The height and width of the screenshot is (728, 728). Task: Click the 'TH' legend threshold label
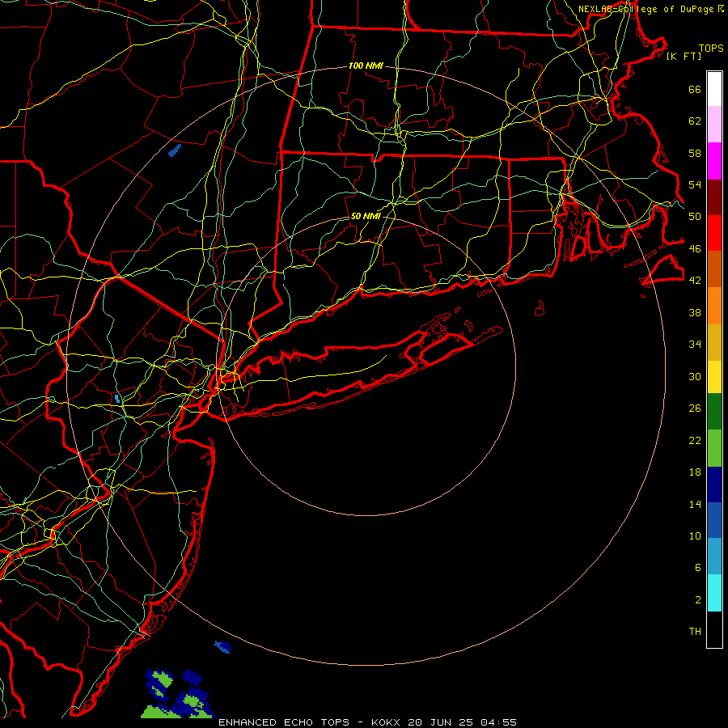click(695, 632)
